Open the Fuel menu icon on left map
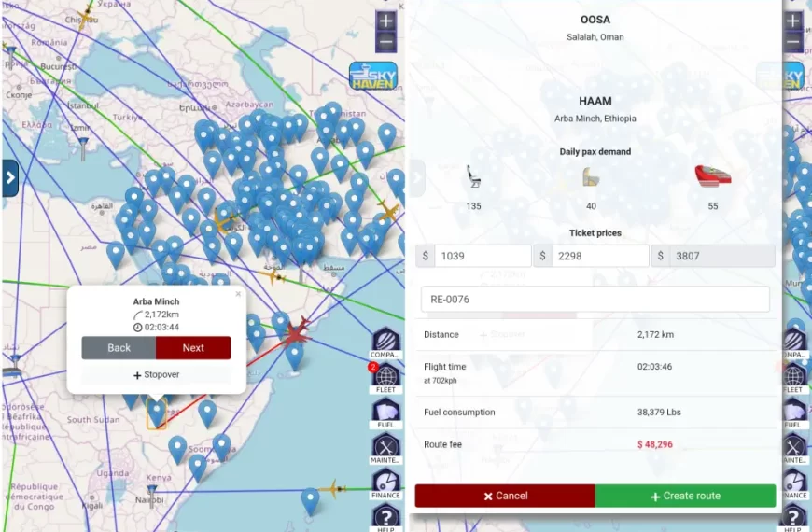 pyautogui.click(x=385, y=412)
